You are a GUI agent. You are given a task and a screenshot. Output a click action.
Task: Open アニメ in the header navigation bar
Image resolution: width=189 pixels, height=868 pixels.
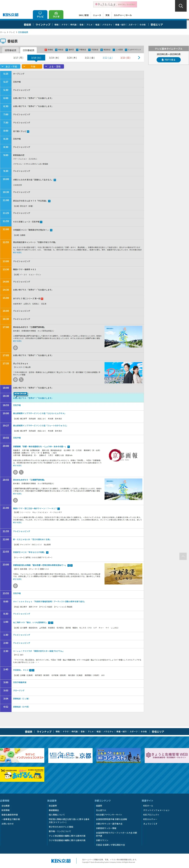coord(89,25)
